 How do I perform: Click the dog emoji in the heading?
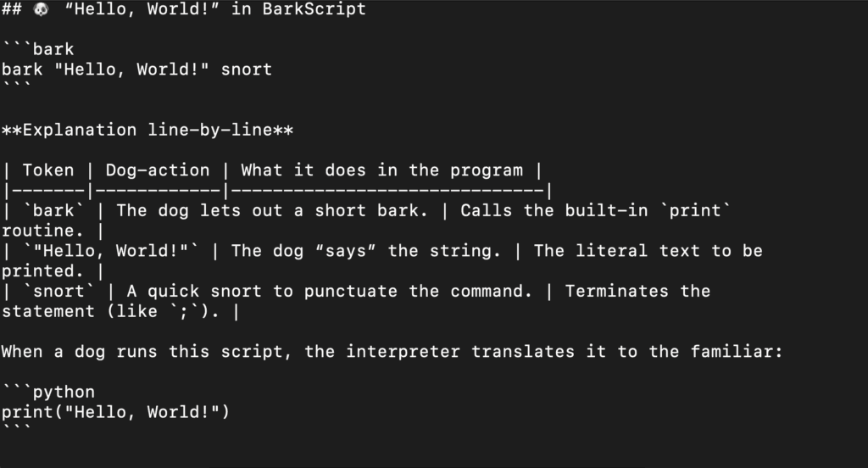pos(41,8)
